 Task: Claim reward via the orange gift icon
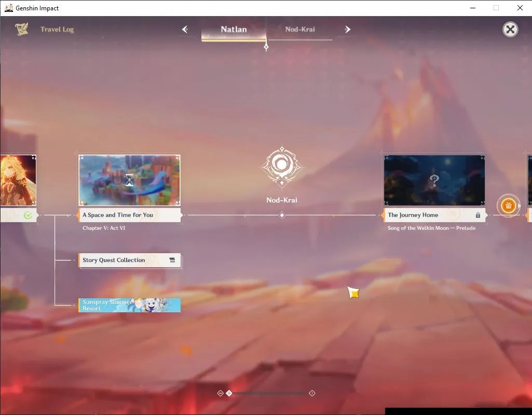(x=508, y=206)
